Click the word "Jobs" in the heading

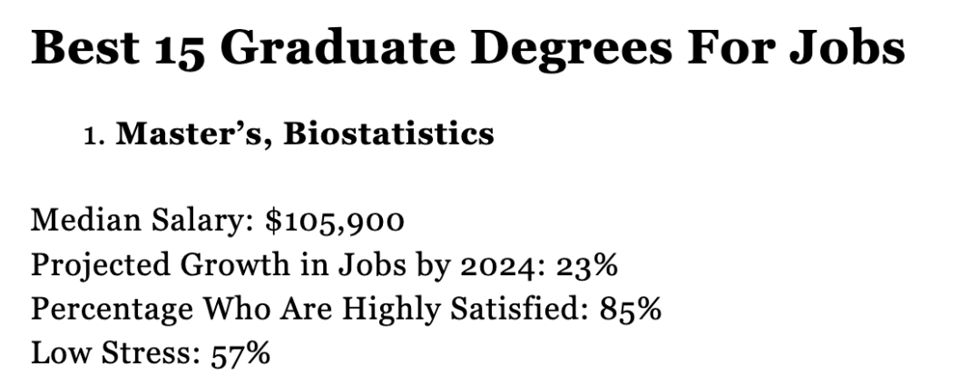(847, 49)
